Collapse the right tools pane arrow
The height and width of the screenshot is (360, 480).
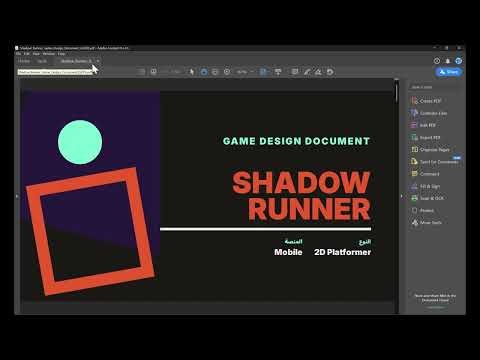tap(402, 196)
